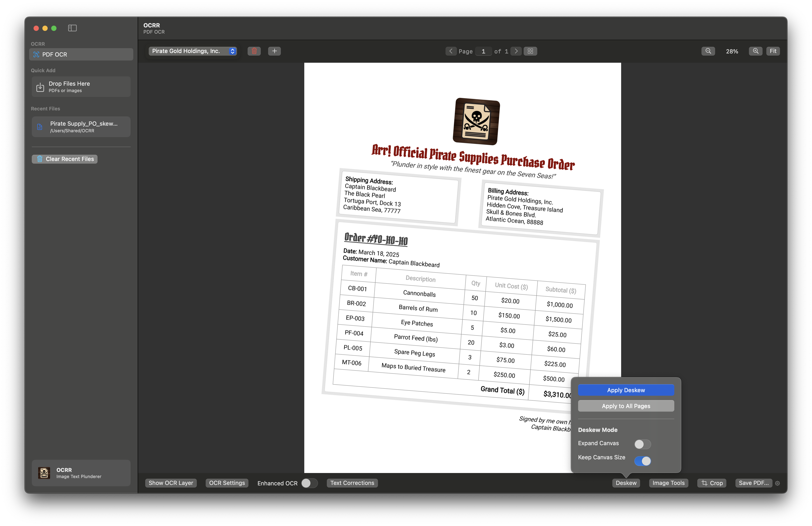Click the trash icon in Clear Recent Files

point(39,159)
